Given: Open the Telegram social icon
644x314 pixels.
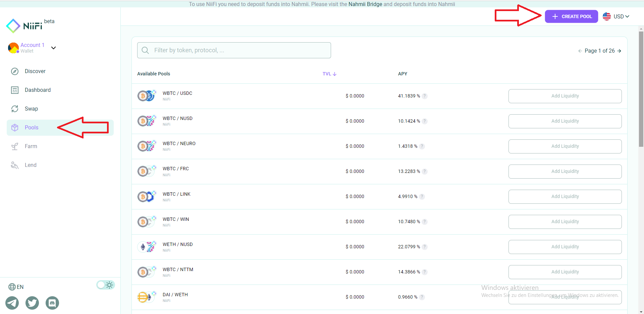Looking at the screenshot, I should click(x=12, y=303).
